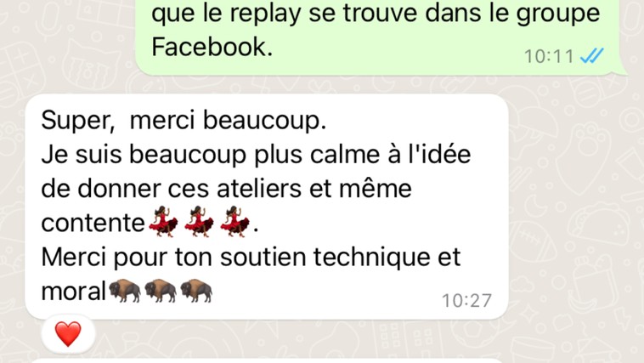Click the word contente
Screen dimensions: 644x363
pyautogui.click(x=93, y=224)
